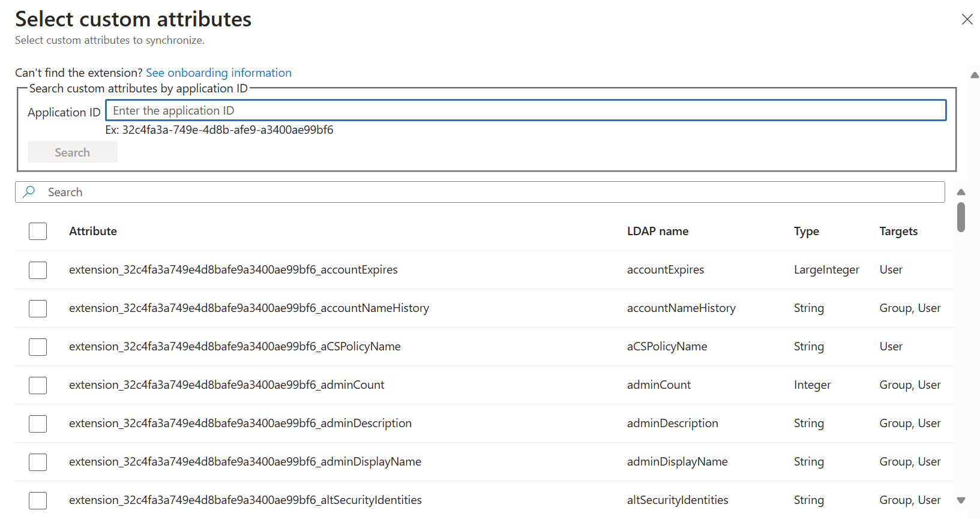The image size is (980, 519).
Task: Toggle the select-all attributes checkbox
Action: pyautogui.click(x=38, y=232)
